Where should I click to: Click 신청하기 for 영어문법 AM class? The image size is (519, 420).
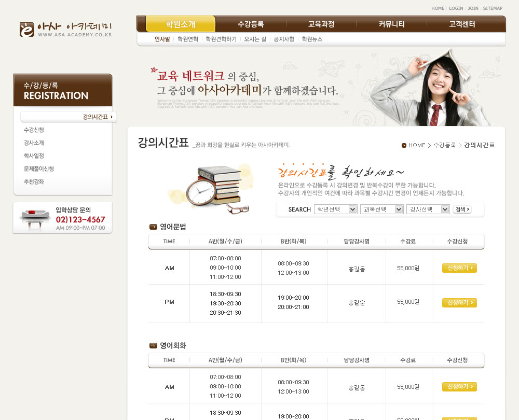coord(459,268)
